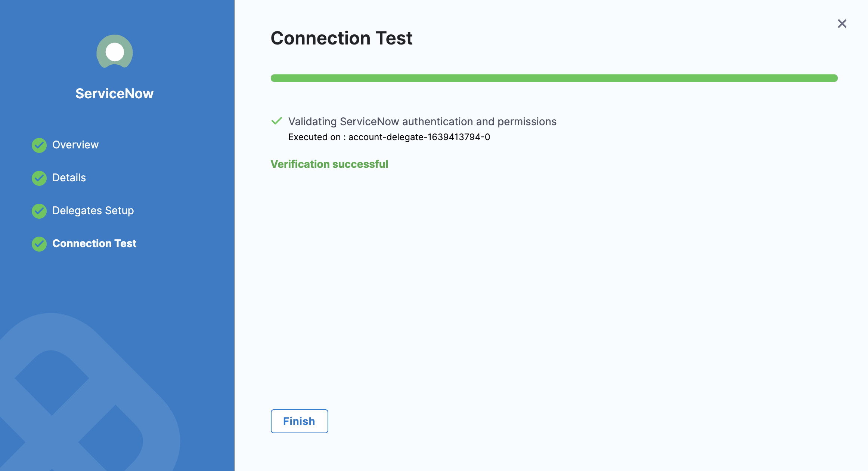Screen dimensions: 868x471
Task: Close the connector dialog with the X
Action: click(x=842, y=24)
